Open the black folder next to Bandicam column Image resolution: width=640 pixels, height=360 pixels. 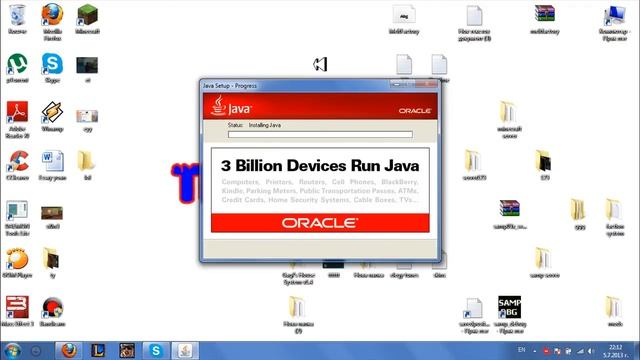(51, 259)
